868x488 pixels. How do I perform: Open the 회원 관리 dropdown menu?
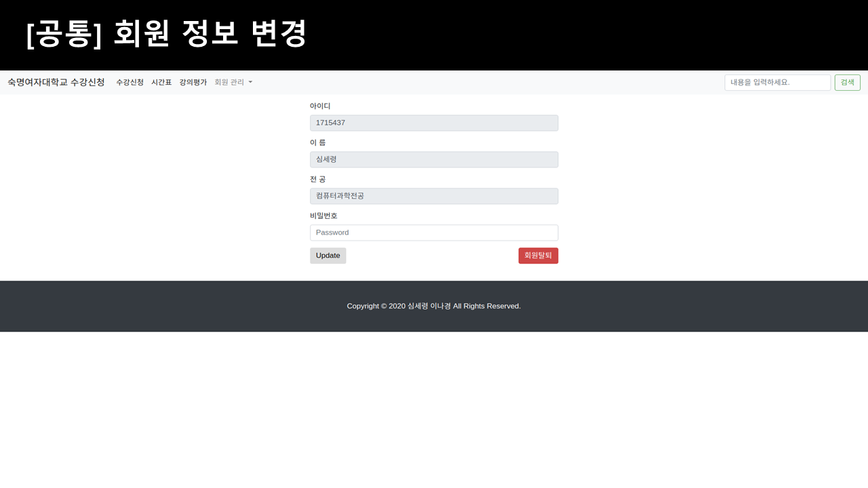pos(229,82)
